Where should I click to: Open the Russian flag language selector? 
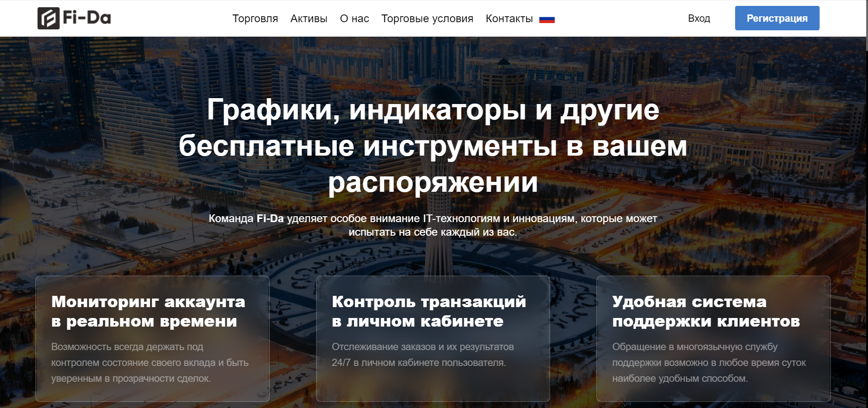(547, 19)
